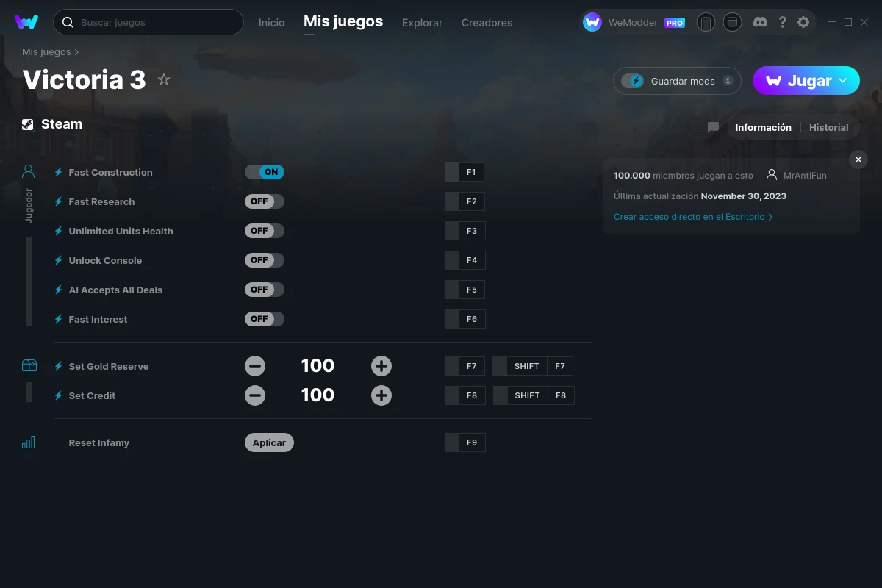Click the MrAntiFun creator name

(x=805, y=176)
